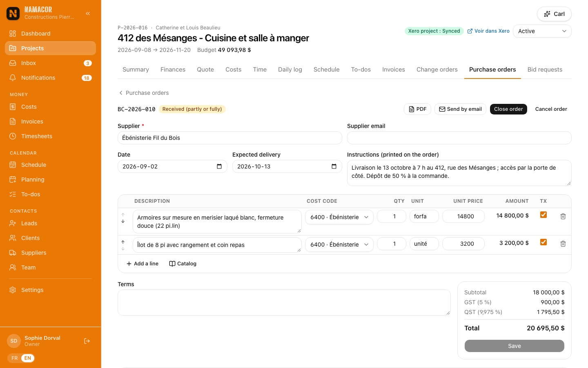Open Voir dans Xero link
The image size is (588, 368).
(x=488, y=31)
